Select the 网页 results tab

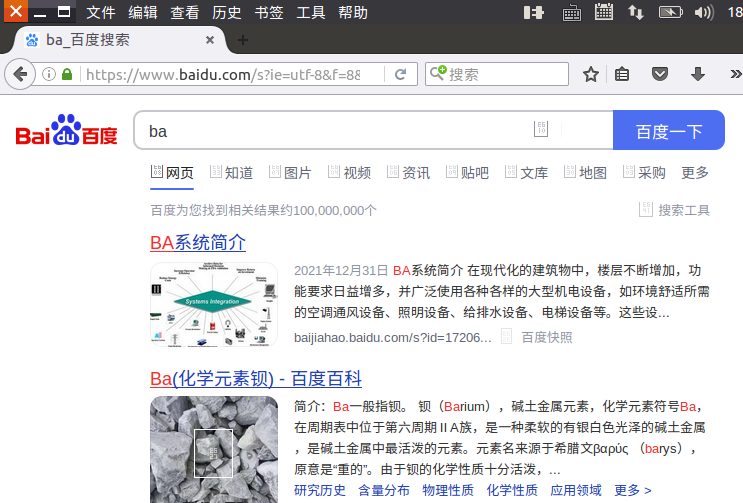tap(172, 173)
